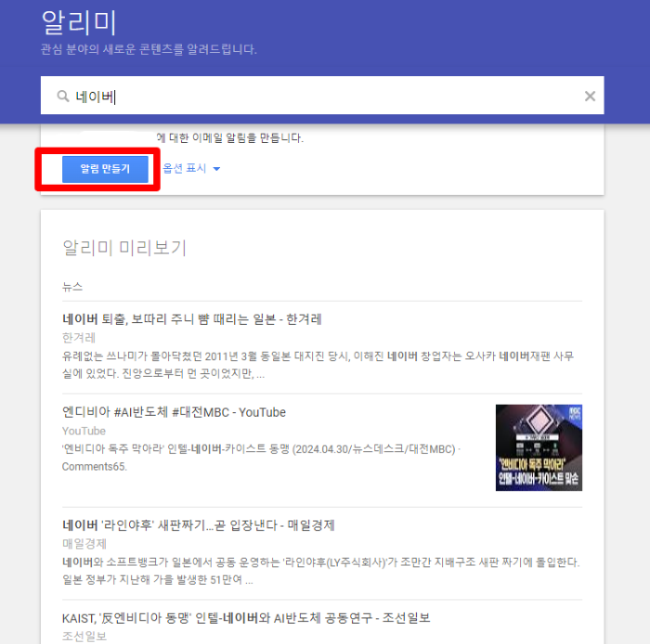Image resolution: width=650 pixels, height=644 pixels.
Task: Open the MBC news video thumbnail
Action: click(x=539, y=447)
